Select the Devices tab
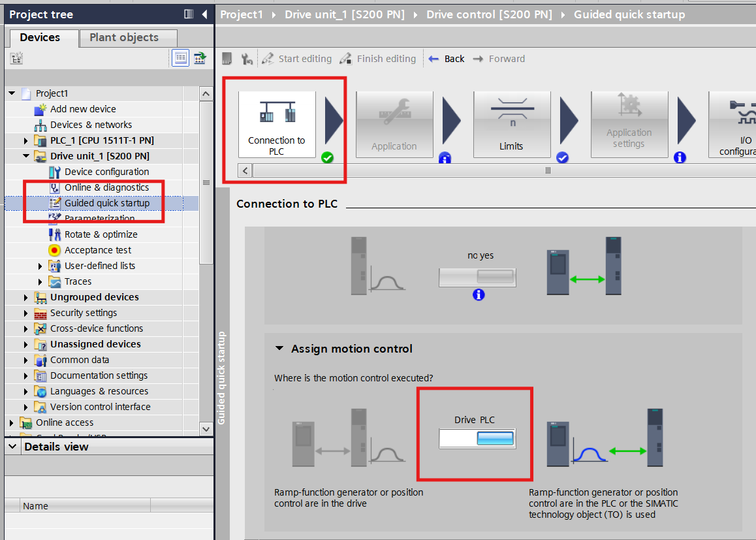 click(40, 38)
